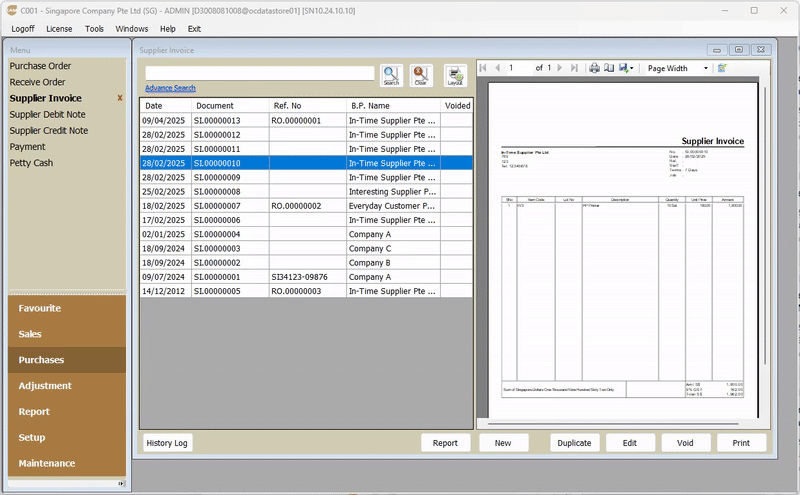This screenshot has width=800, height=495.
Task: Expand the Purchases section in sidebar
Action: click(41, 360)
